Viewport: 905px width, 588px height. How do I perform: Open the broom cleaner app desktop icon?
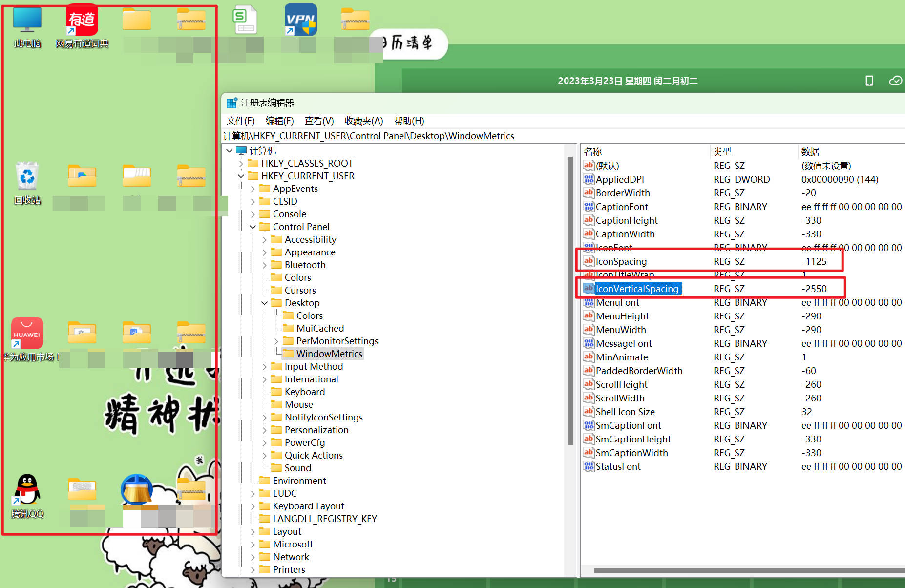(x=137, y=489)
